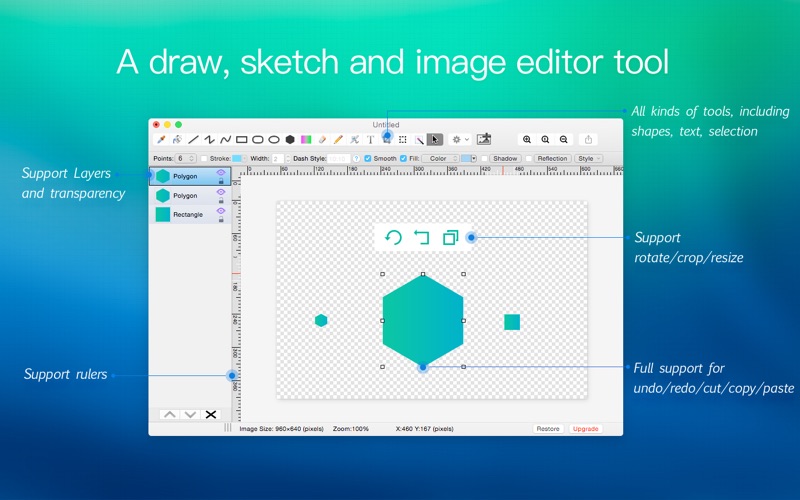Click the large hexagon on canvas
The height and width of the screenshot is (500, 800).
(423, 320)
